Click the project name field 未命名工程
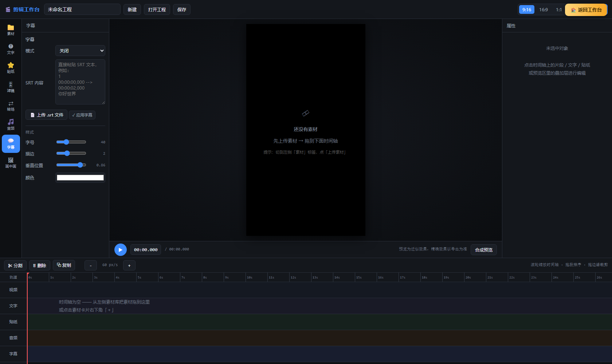 [82, 9]
